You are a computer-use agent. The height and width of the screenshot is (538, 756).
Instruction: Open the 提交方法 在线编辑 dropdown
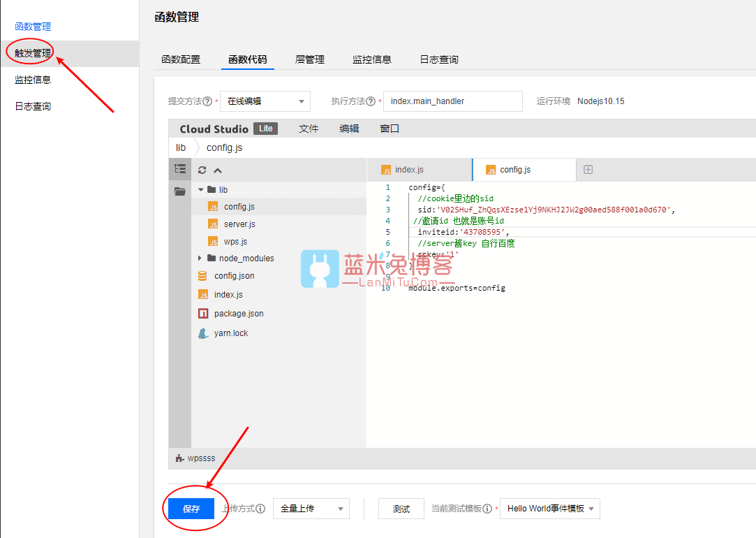coord(265,101)
